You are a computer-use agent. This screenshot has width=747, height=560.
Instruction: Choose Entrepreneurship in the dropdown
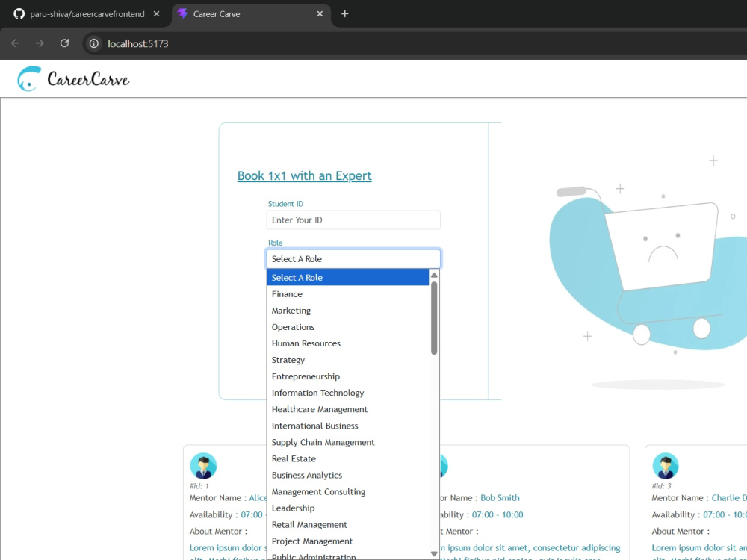click(348, 376)
